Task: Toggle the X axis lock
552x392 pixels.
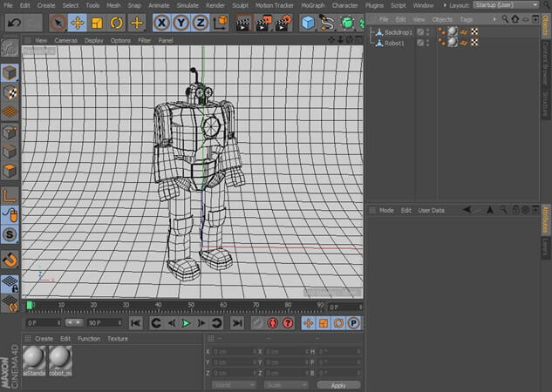Action: click(x=161, y=23)
